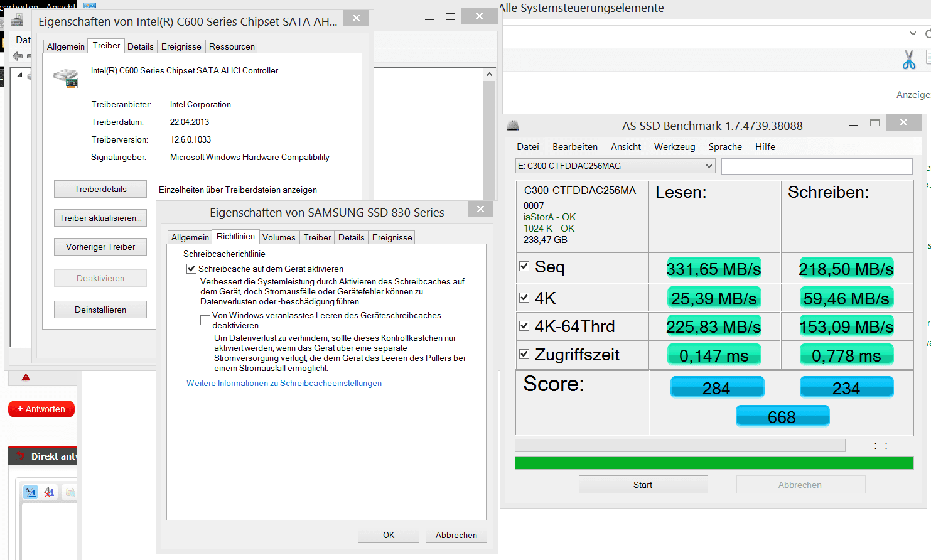The height and width of the screenshot is (560, 931).
Task: Toggle the Seq test checkbox
Action: (x=524, y=266)
